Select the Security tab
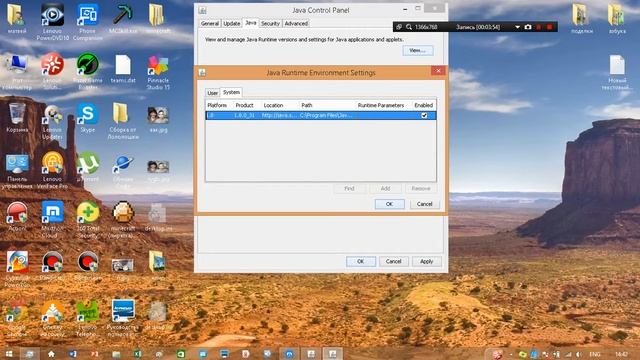Screen dimensions: 640x360 click(x=270, y=24)
